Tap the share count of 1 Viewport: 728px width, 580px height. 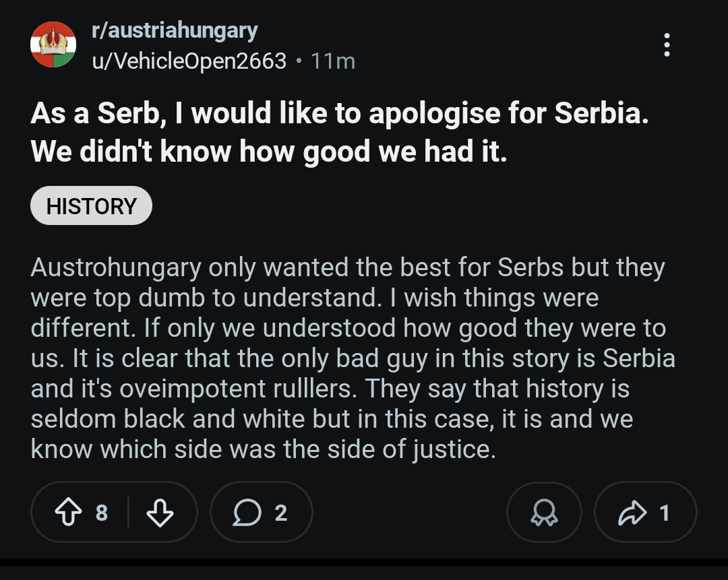pyautogui.click(x=664, y=513)
